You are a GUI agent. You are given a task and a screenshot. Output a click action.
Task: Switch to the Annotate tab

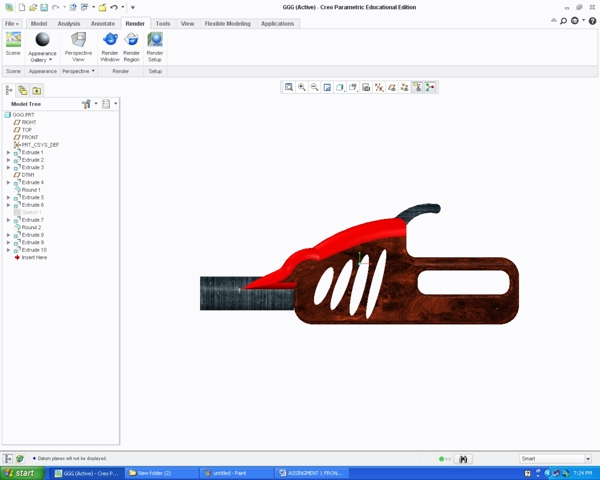[103, 24]
